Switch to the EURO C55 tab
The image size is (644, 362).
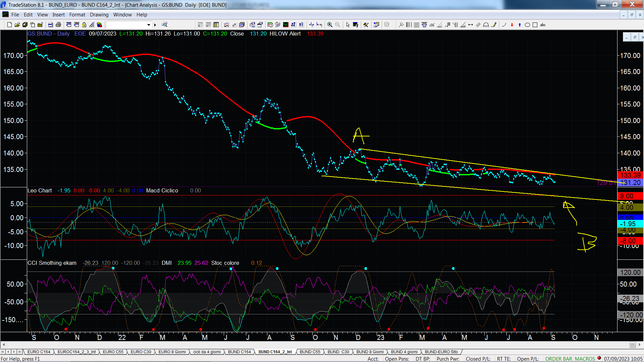coord(113,352)
